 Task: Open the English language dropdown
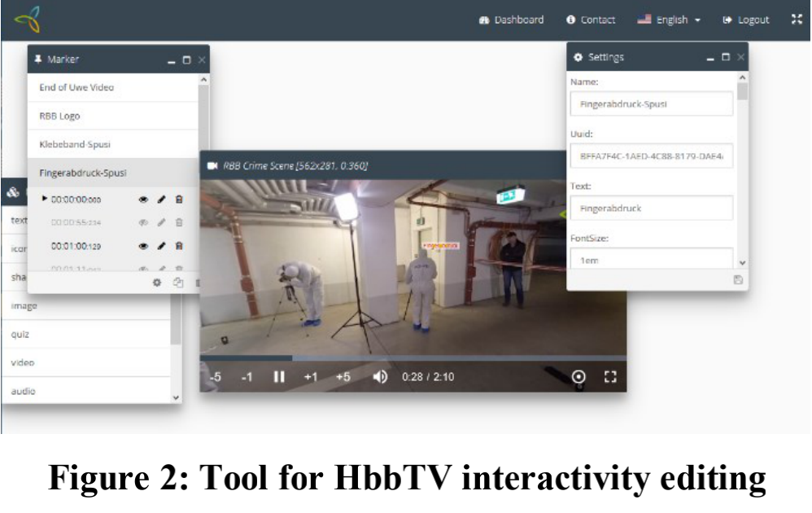pos(670,20)
